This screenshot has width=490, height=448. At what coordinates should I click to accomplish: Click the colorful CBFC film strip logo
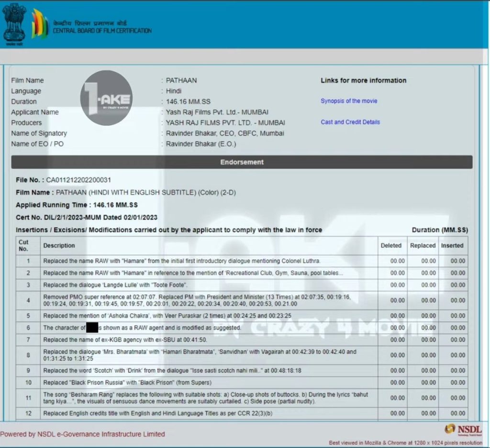(x=40, y=24)
